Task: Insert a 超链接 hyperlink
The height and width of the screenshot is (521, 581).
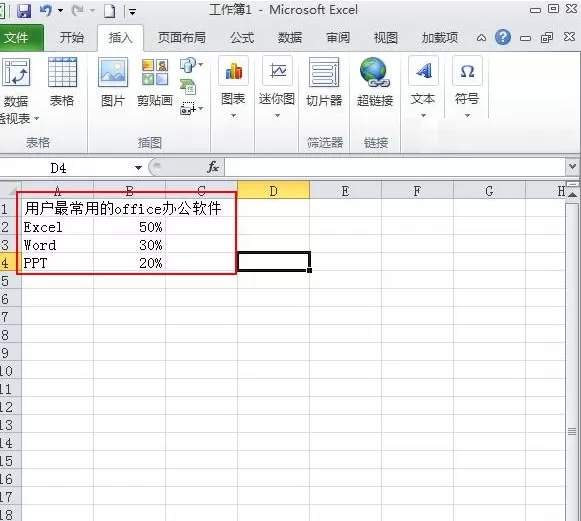Action: pyautogui.click(x=375, y=82)
